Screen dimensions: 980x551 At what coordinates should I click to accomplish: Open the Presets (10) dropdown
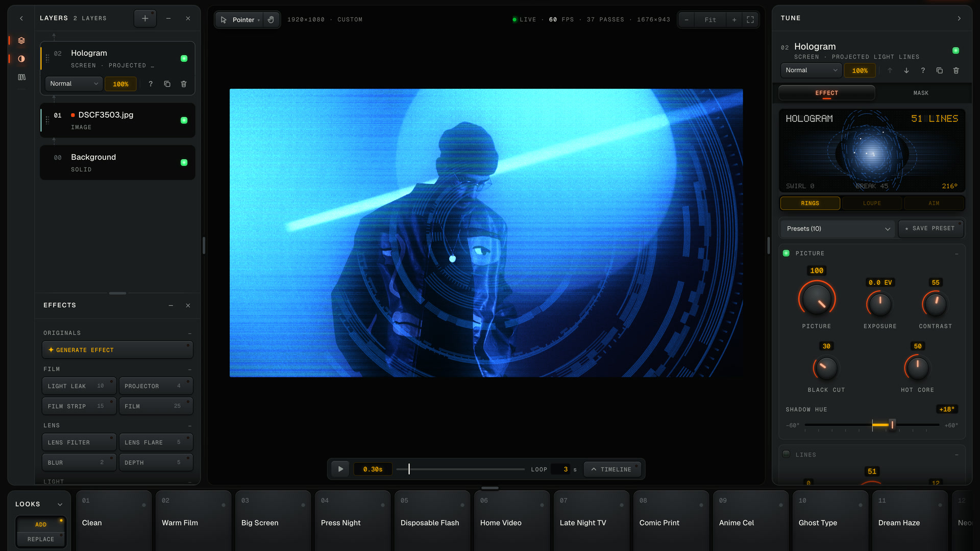pyautogui.click(x=838, y=229)
